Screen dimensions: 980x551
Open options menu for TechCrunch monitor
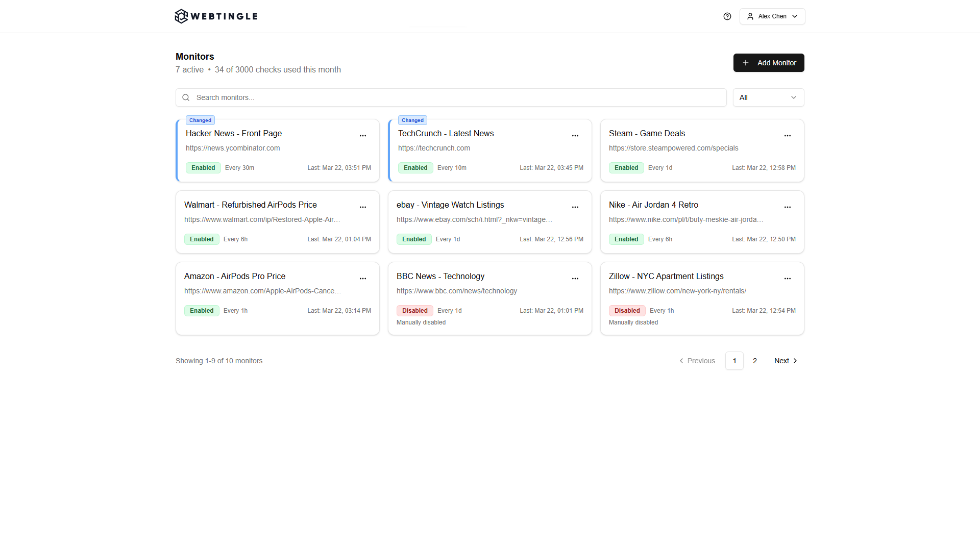(575, 136)
